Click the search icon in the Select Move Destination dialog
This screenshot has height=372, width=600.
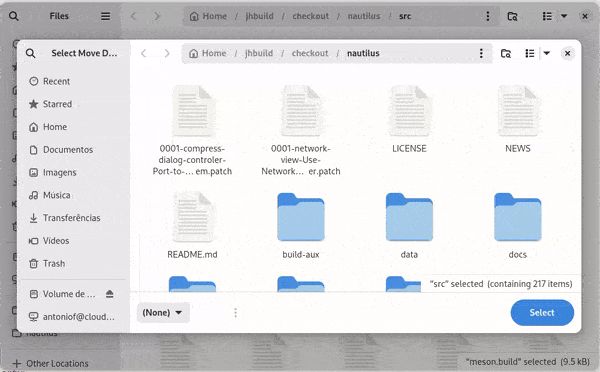tap(31, 53)
